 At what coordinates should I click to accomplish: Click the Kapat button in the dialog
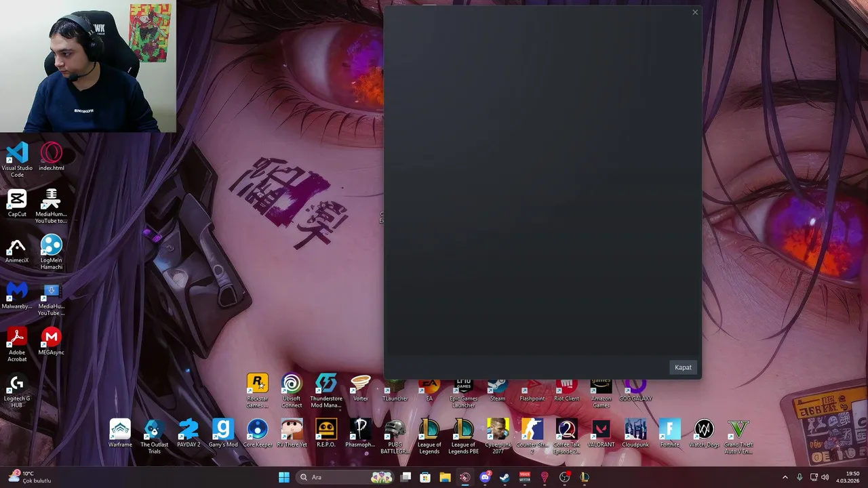coord(683,367)
